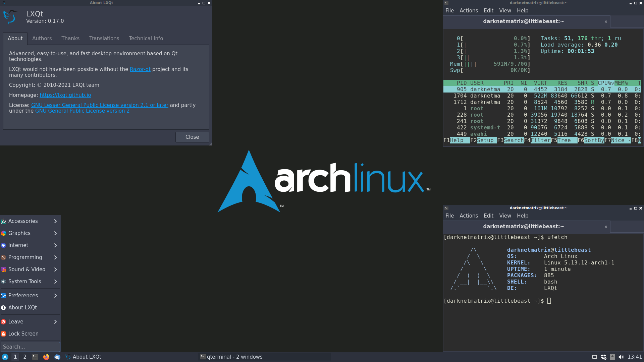Open the File menu in the top terminal
Viewport: 644px width, 362px height.
(449, 11)
